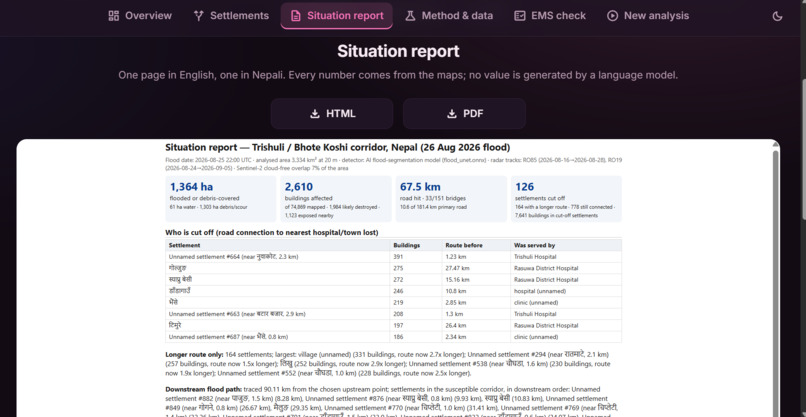The width and height of the screenshot is (806, 417).
Task: Click the page's outer scrollbar
Action: point(803,149)
